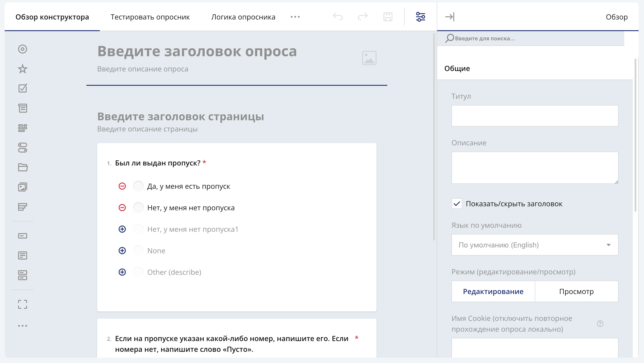Click radio circle for 'Other (describe)'
The height and width of the screenshot is (363, 644).
click(x=138, y=272)
